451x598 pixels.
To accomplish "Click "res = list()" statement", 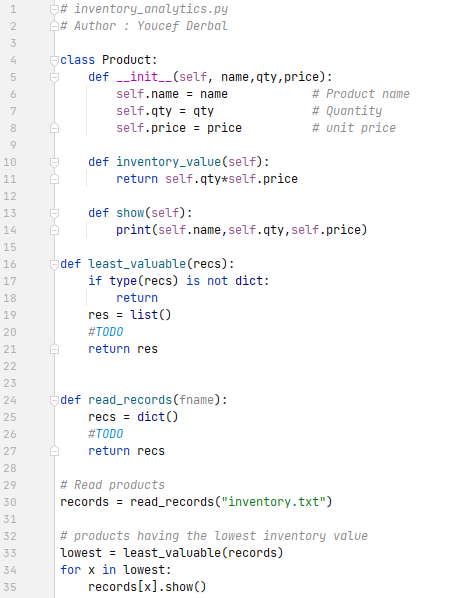I will (x=130, y=315).
